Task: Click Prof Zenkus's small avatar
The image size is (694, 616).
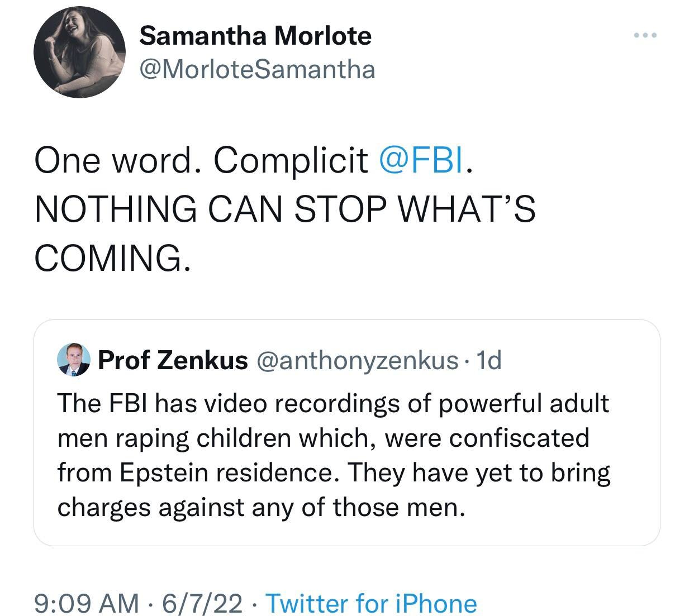Action: [74, 360]
